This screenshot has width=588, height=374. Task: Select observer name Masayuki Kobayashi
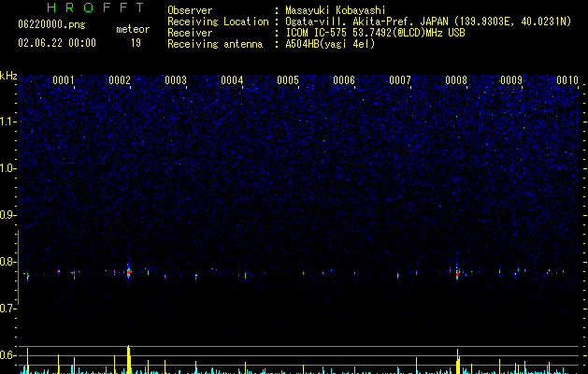[336, 10]
